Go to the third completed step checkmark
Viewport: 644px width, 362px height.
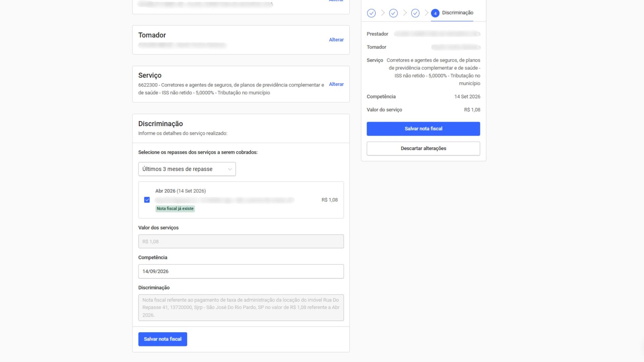415,13
